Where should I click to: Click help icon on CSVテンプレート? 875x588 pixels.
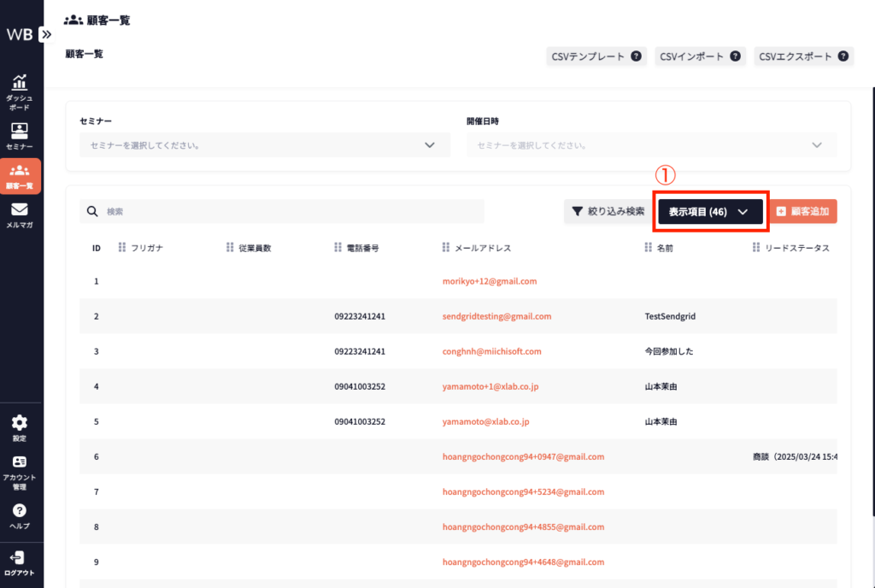pos(636,56)
